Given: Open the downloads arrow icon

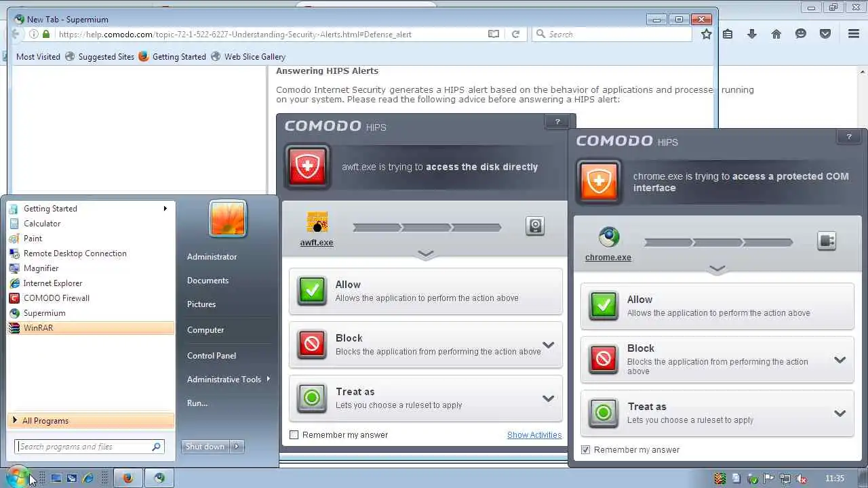Looking at the screenshot, I should pyautogui.click(x=752, y=34).
